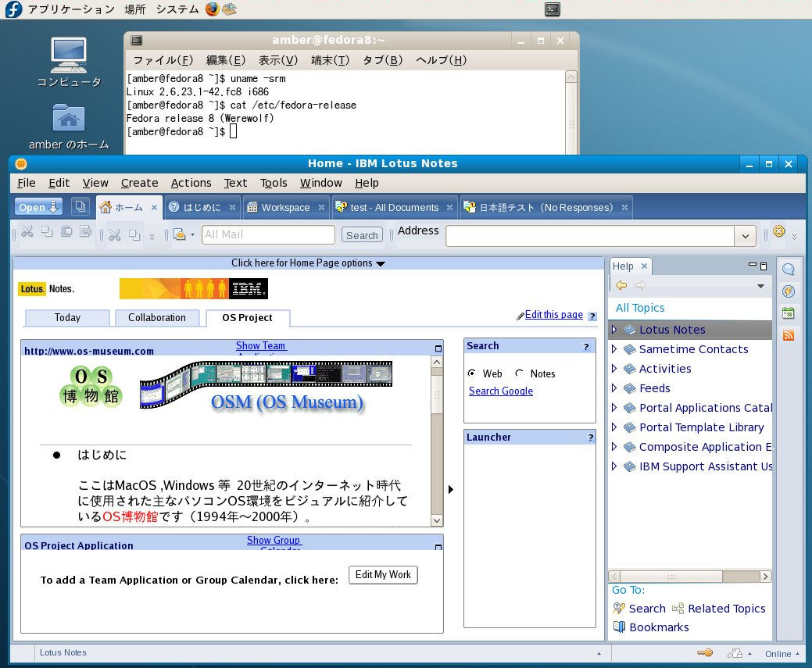The height and width of the screenshot is (668, 812).
Task: Open the Actions menu
Action: coord(191,183)
